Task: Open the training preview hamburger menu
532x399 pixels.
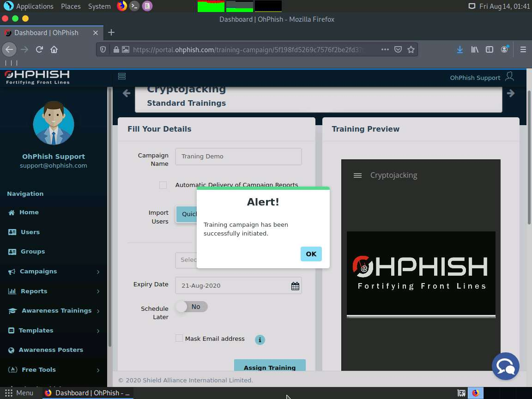Action: pyautogui.click(x=357, y=175)
